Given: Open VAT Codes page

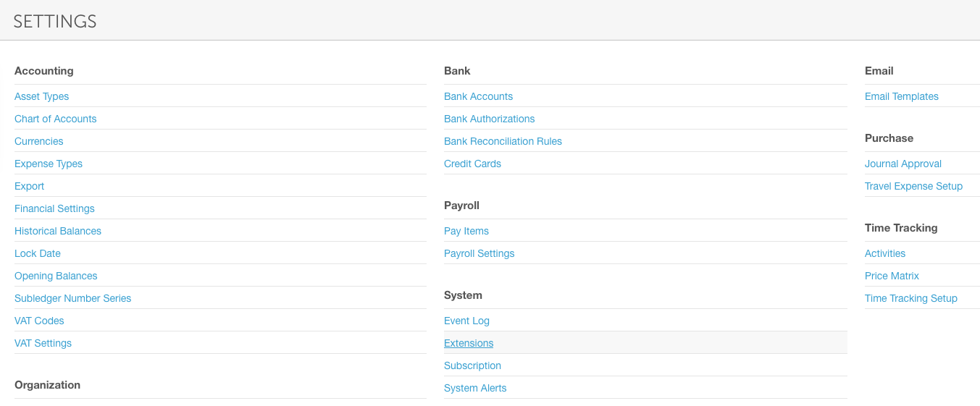Looking at the screenshot, I should [x=39, y=321].
